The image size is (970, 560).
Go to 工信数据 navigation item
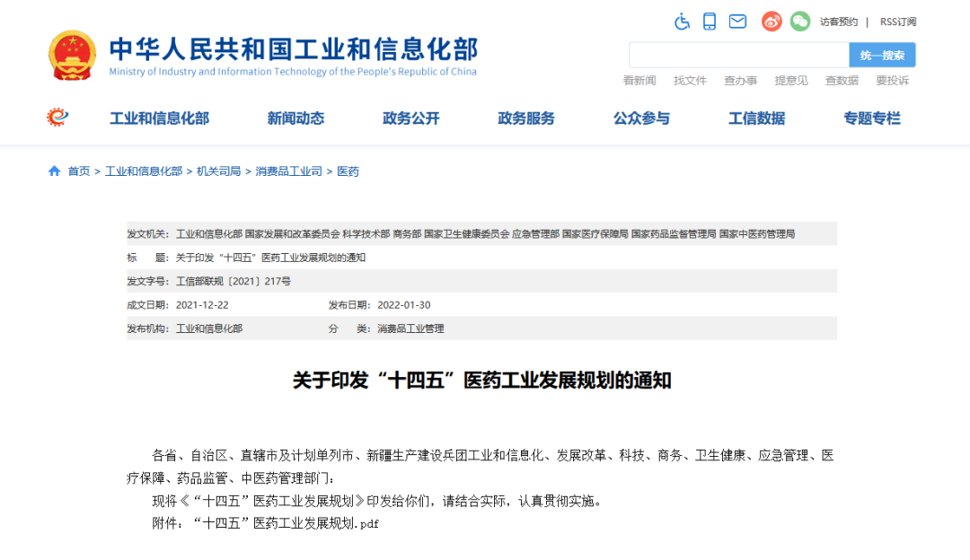pyautogui.click(x=756, y=118)
